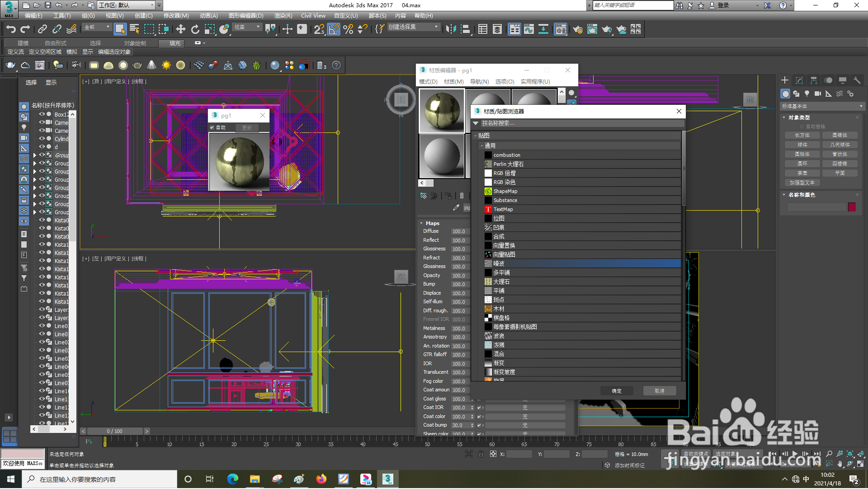The height and width of the screenshot is (489, 868).
Task: Open the Hierarchy panel icon
Action: click(x=814, y=80)
